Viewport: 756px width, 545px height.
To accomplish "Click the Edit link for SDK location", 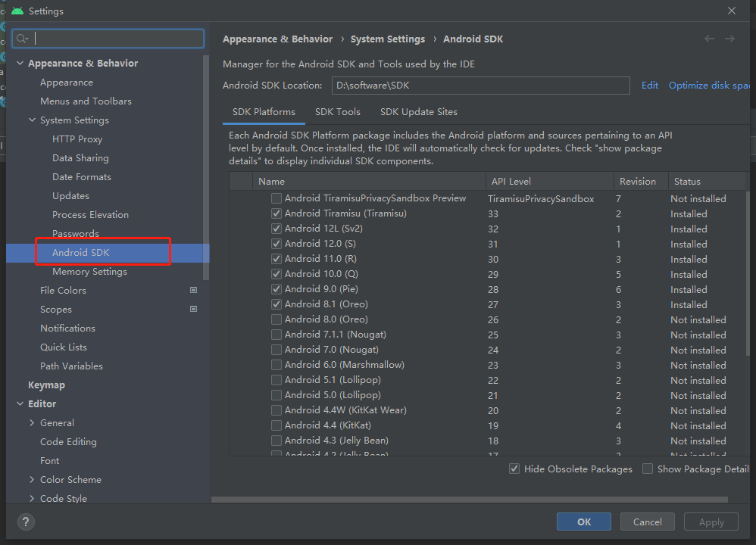I will tap(649, 86).
